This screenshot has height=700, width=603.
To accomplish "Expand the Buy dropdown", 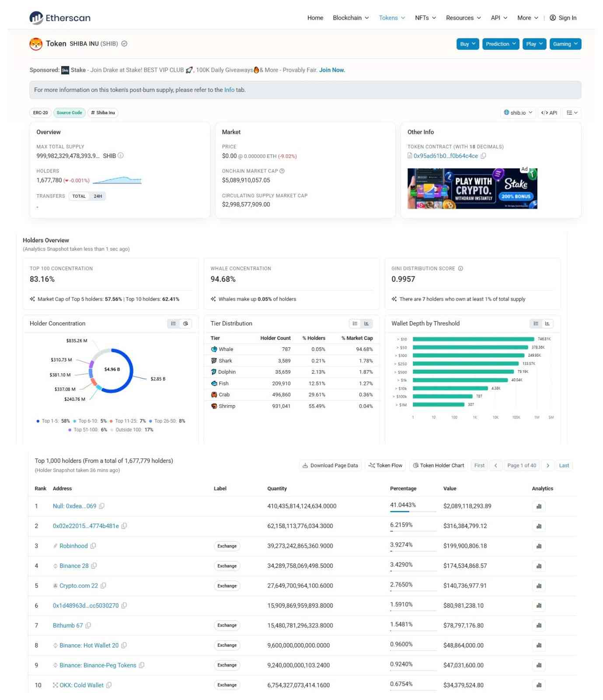I will point(467,44).
